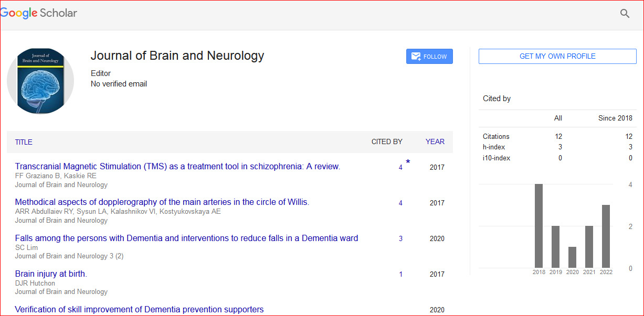Click the asterisk beside TMS citation count
The height and width of the screenshot is (316, 644).
click(x=408, y=162)
